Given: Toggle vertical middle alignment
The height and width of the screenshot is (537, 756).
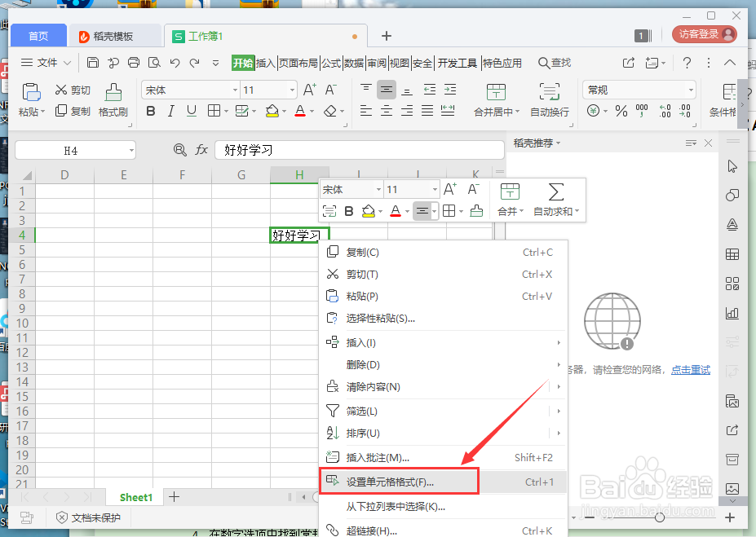Looking at the screenshot, I should tap(387, 90).
